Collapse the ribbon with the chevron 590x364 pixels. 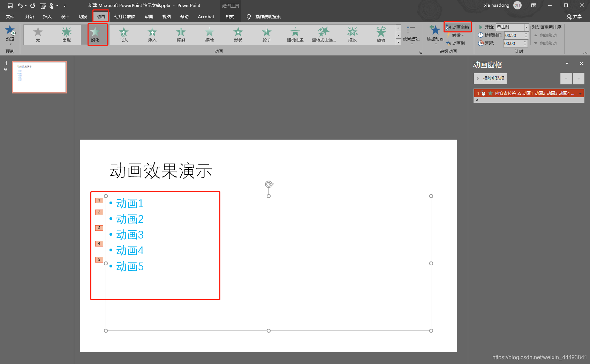585,52
